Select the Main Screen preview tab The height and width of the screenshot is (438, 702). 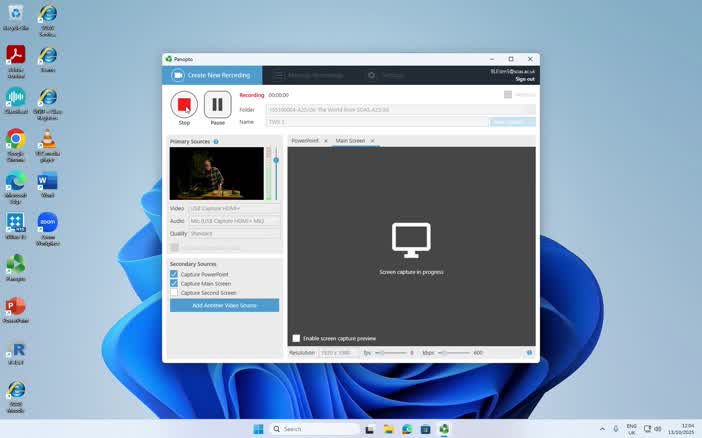click(x=350, y=141)
